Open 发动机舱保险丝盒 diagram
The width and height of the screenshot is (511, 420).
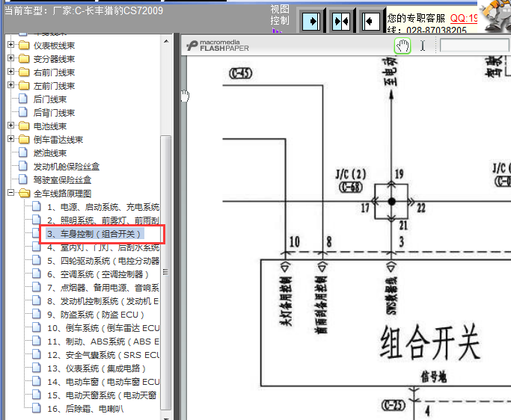[66, 167]
